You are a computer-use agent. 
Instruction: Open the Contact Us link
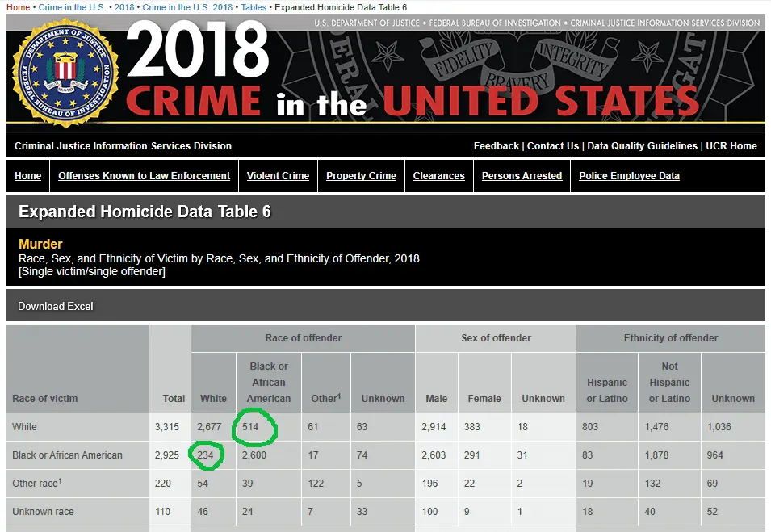553,146
